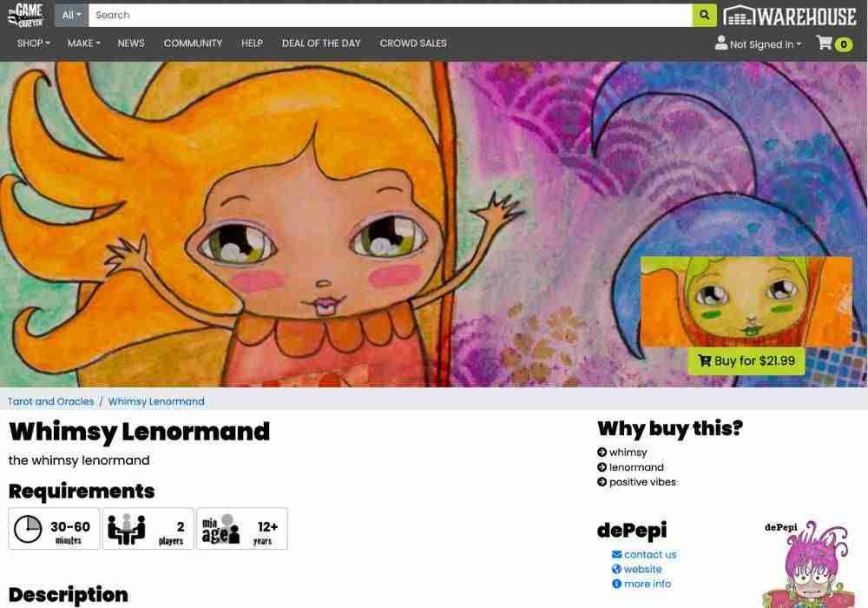Click The Game Crafter logo
The height and width of the screenshot is (608, 868).
[25, 15]
